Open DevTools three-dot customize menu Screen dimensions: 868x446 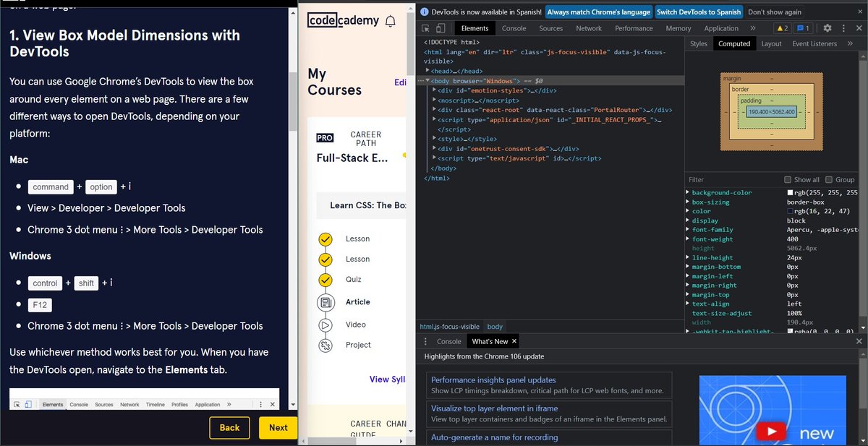pos(843,28)
